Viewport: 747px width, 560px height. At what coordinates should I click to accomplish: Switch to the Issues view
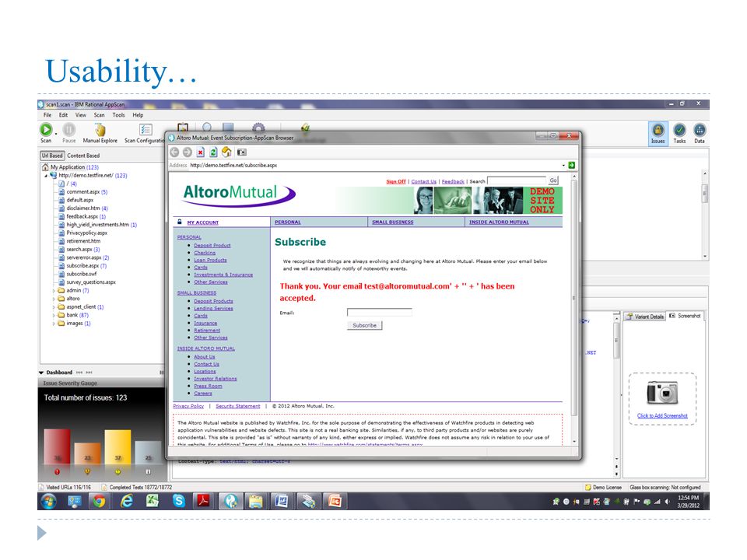[658, 133]
